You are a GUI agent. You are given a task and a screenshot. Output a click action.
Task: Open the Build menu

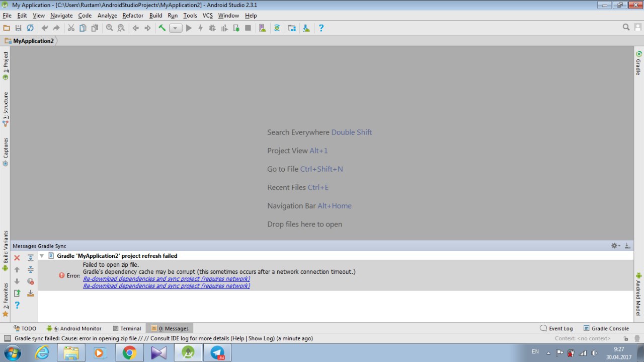click(x=155, y=16)
